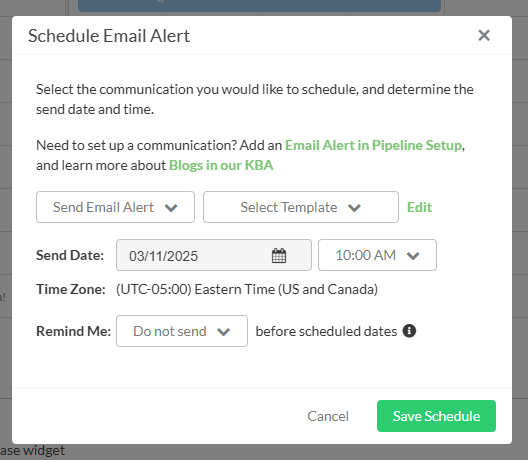Click the Remind Me label
528x460 pixels.
click(73, 331)
